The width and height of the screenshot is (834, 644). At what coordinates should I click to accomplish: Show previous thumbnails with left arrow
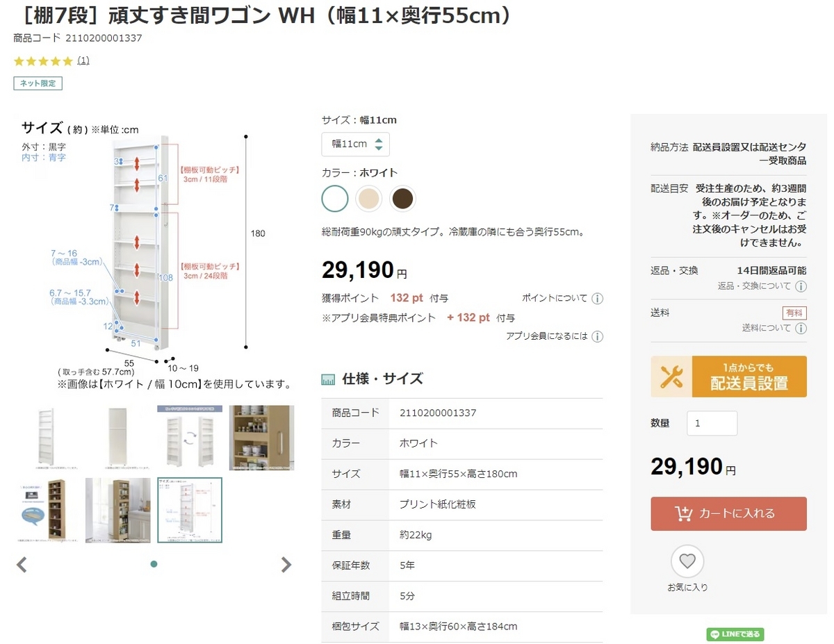(x=22, y=564)
